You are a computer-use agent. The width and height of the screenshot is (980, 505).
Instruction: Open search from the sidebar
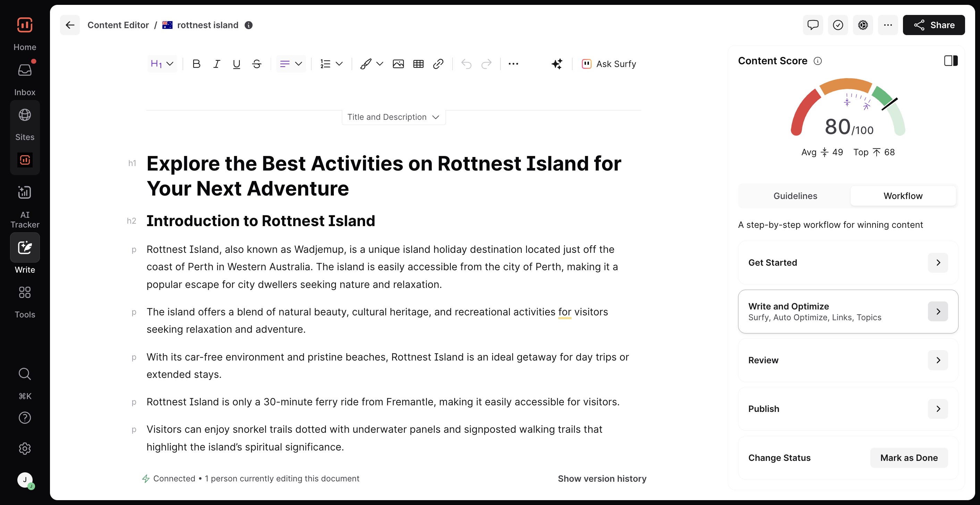pos(25,374)
